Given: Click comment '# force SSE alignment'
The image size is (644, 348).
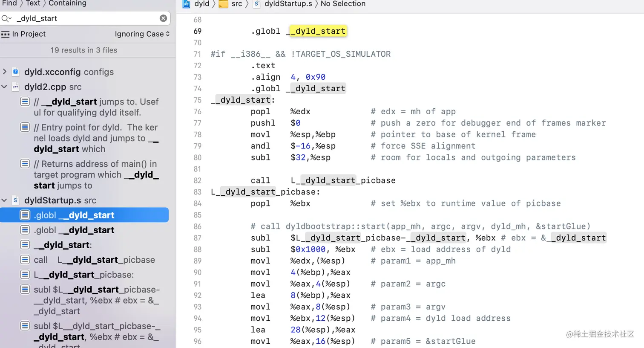Looking at the screenshot, I should (x=423, y=146).
